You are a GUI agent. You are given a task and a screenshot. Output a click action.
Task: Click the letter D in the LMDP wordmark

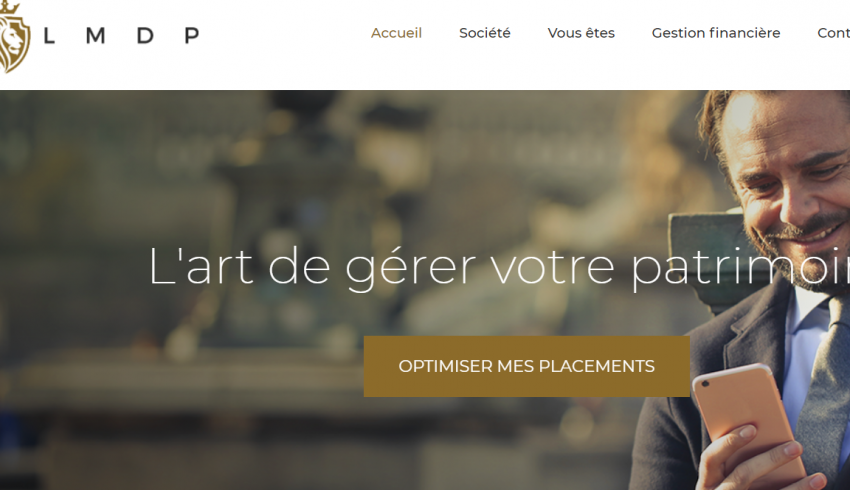pyautogui.click(x=145, y=36)
